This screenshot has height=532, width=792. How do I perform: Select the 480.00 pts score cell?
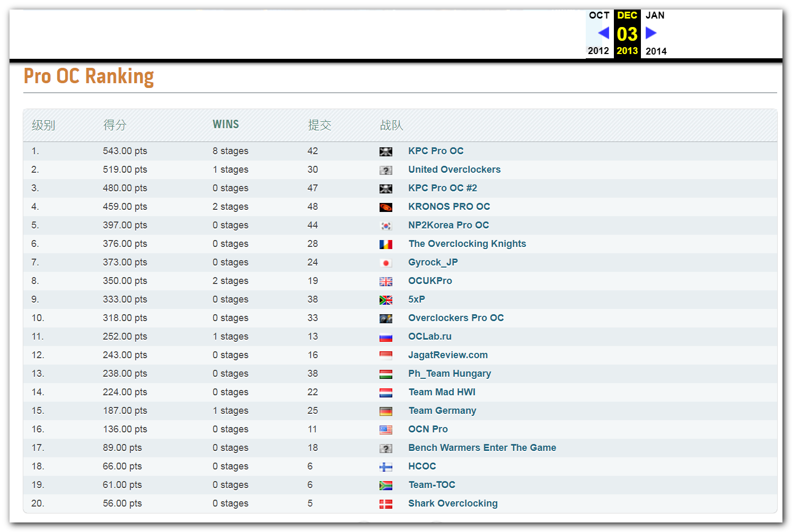125,188
